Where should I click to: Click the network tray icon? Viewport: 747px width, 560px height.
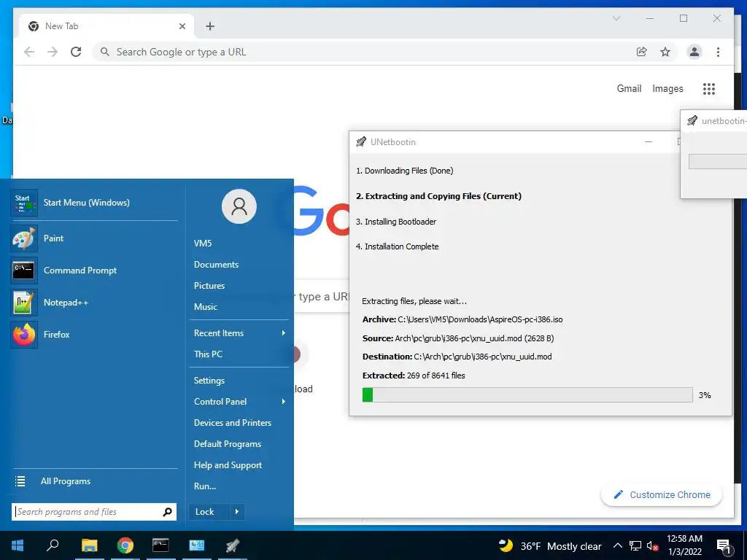(635, 545)
